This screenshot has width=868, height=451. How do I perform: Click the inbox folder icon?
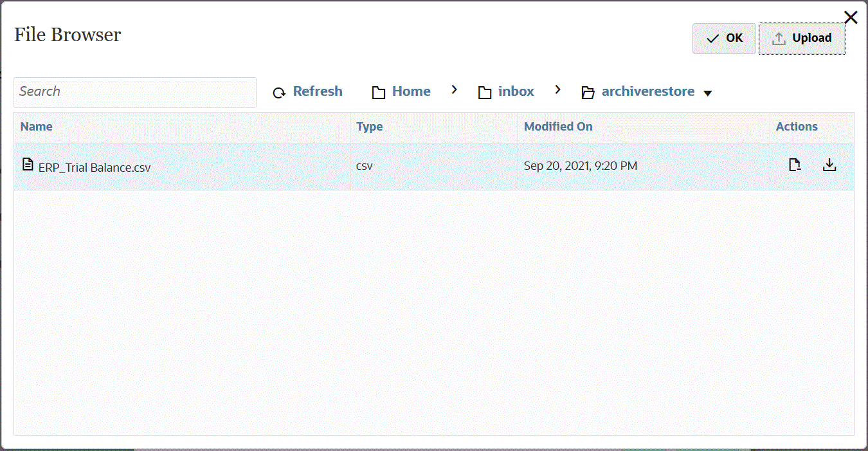click(485, 93)
